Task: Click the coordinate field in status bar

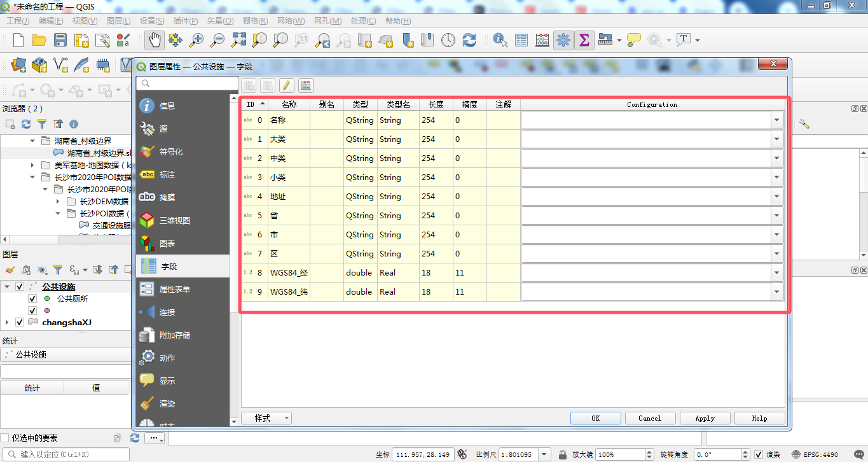Action: pos(423,454)
